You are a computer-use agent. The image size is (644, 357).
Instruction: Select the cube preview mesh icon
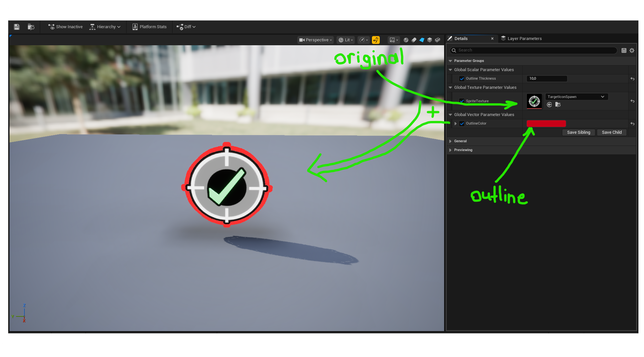(x=430, y=40)
